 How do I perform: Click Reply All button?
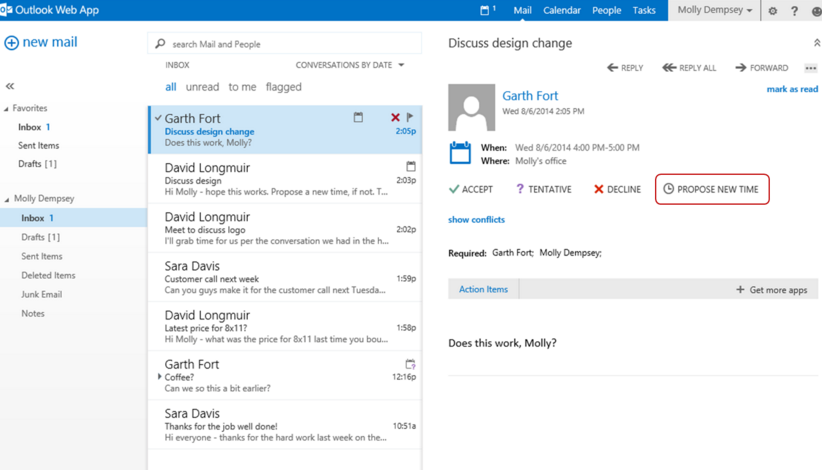coord(689,68)
